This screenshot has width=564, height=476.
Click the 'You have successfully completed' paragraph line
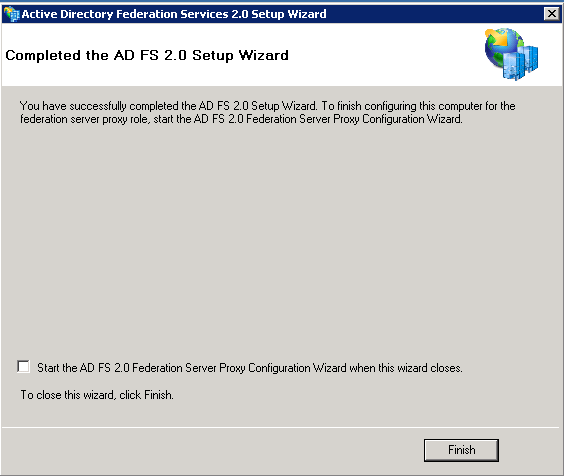coord(267,106)
